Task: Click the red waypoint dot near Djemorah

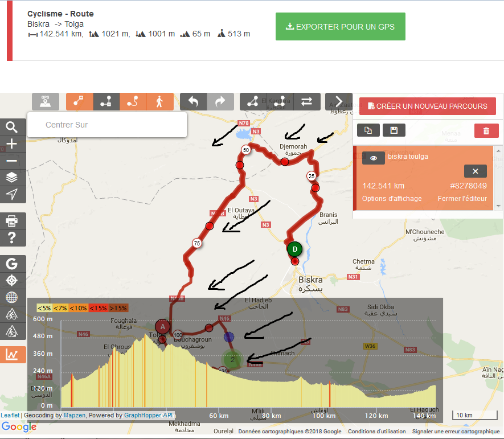Action: 285,162
